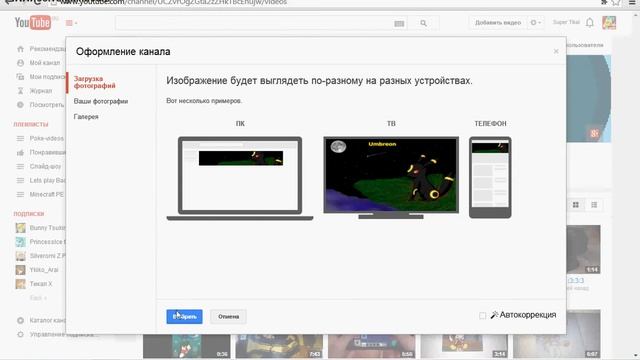Close the Оформление канала dialog
The image size is (640, 360).
tap(556, 51)
